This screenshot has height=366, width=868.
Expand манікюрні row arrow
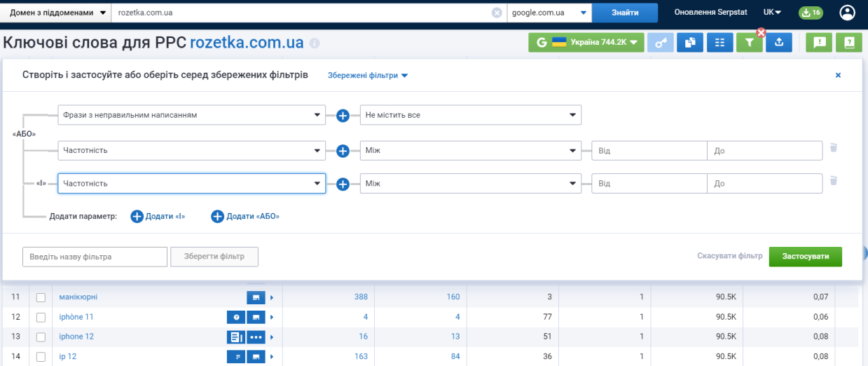(x=272, y=297)
